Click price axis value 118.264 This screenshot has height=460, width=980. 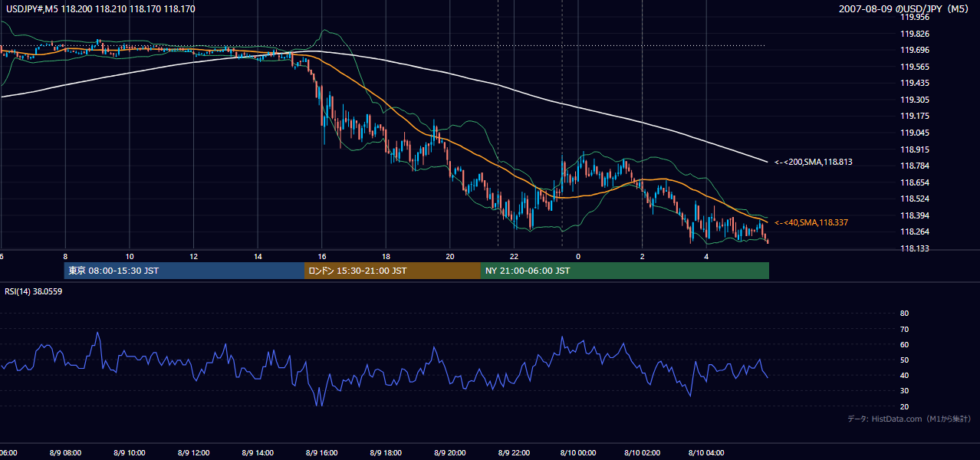click(915, 232)
